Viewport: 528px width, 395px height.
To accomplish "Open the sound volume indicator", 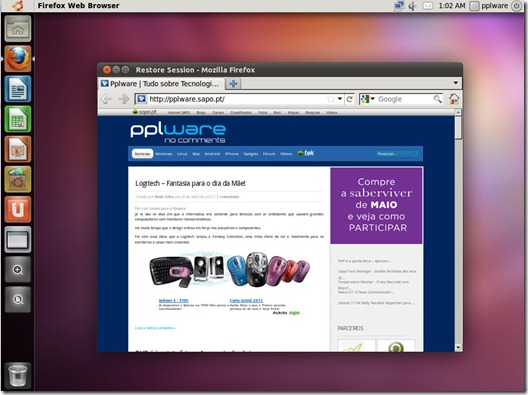I will (412, 6).
